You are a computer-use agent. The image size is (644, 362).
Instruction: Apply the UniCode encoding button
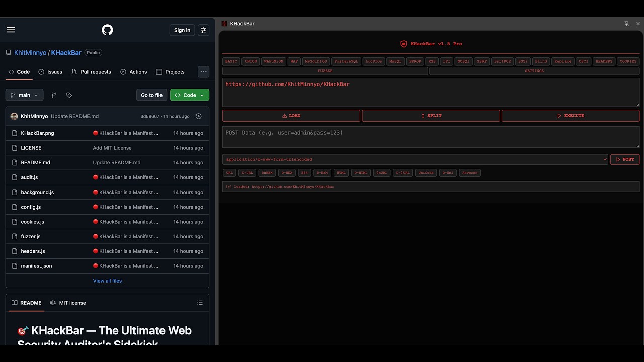426,173
